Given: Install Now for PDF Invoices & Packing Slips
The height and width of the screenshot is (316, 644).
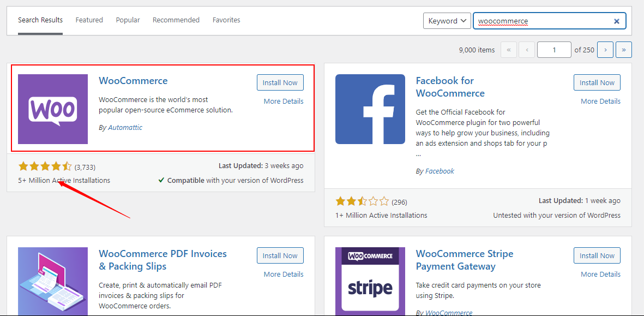Looking at the screenshot, I should 280,255.
